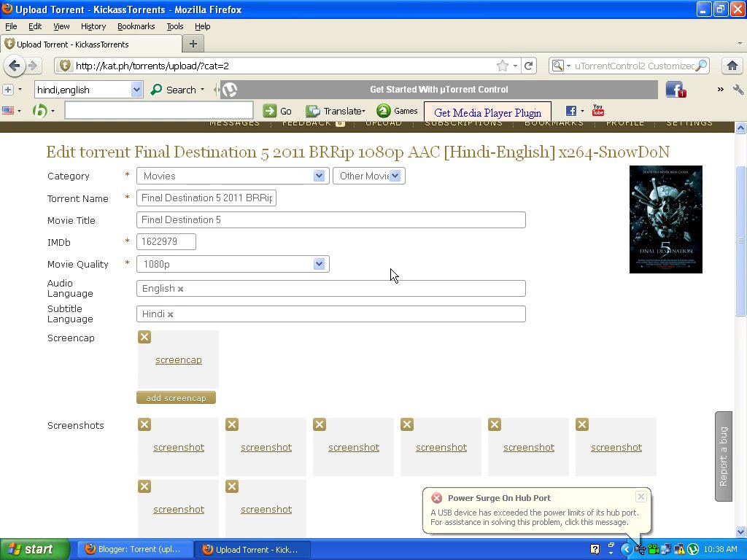Remove the screencap thumbnail with its X

coord(144,337)
